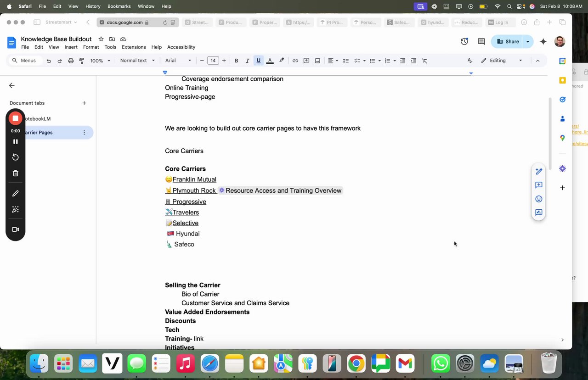
Task: Open the Franklin Mutual link
Action: [x=194, y=179]
